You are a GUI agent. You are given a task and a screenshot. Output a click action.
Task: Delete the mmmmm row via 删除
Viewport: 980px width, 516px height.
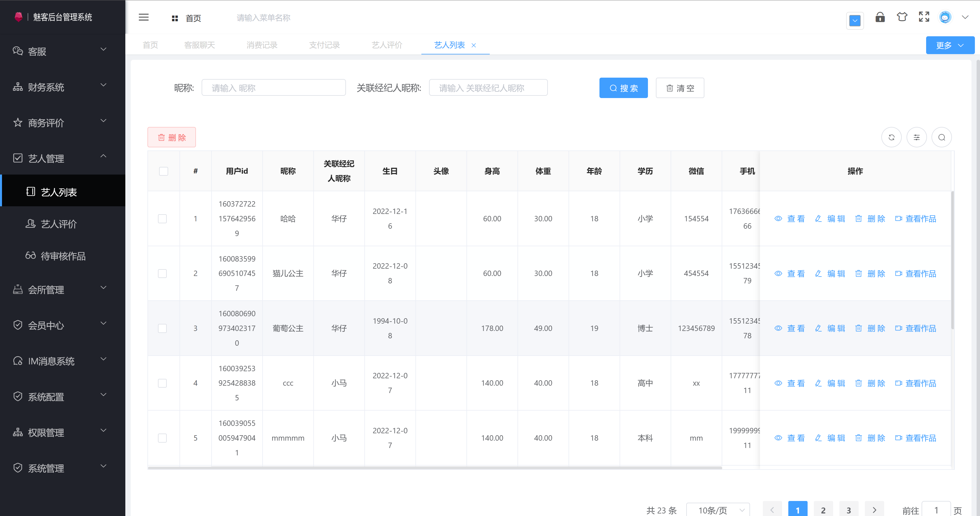coord(870,438)
